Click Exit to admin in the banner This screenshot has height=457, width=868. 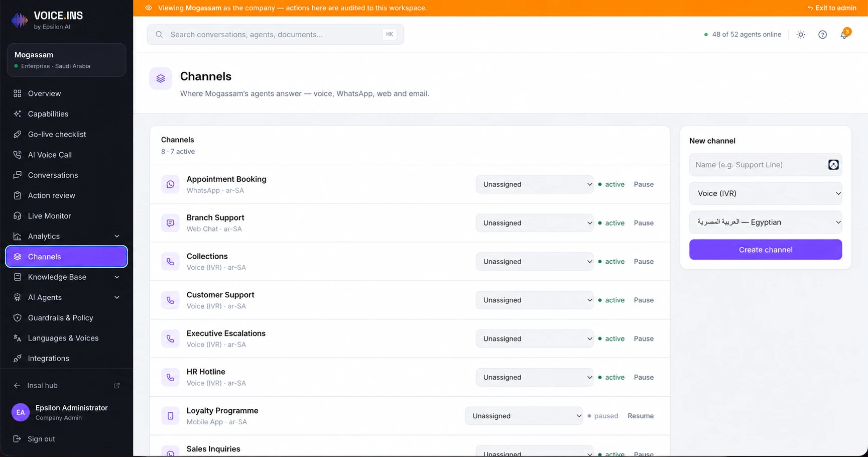click(x=832, y=8)
